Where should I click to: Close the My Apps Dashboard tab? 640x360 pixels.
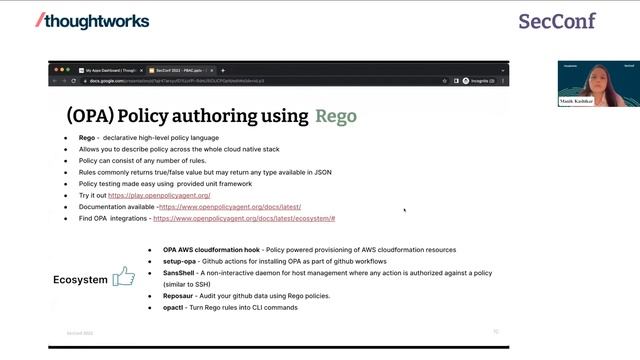pos(142,71)
